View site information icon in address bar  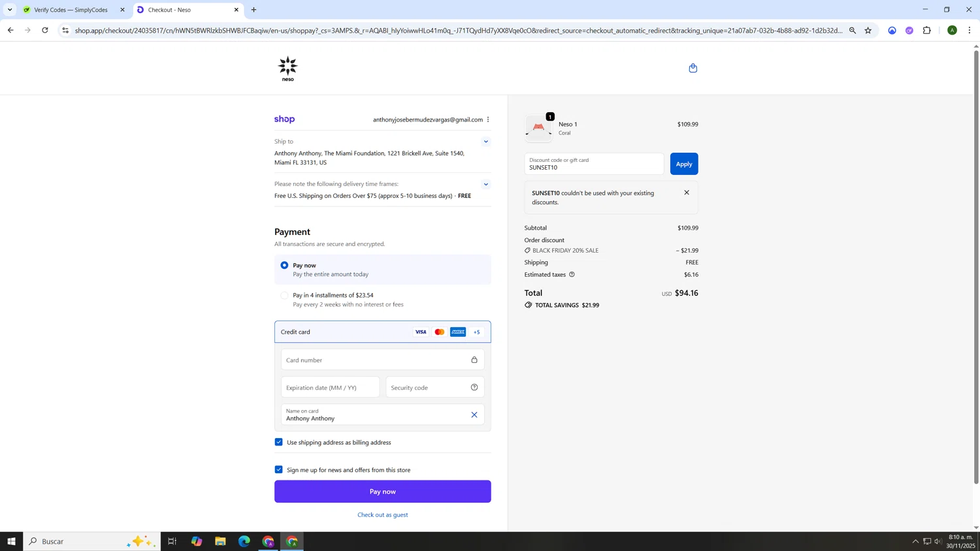pyautogui.click(x=65, y=30)
